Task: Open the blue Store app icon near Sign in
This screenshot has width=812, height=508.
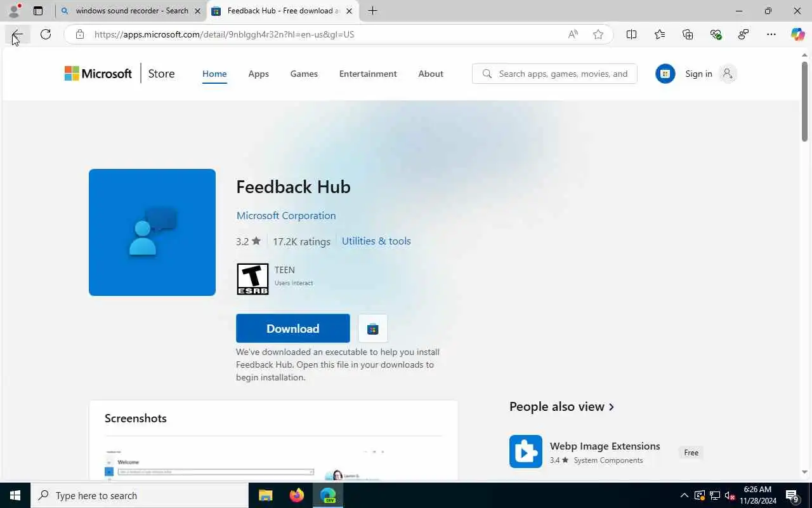Action: (x=665, y=74)
